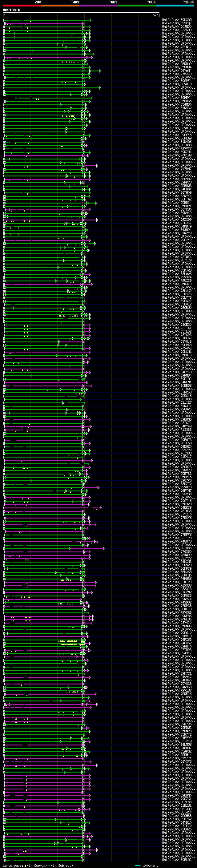Select hit UniRef100_C5WMU4
Screen dimensions: 197x868
pyautogui.click(x=177, y=67)
